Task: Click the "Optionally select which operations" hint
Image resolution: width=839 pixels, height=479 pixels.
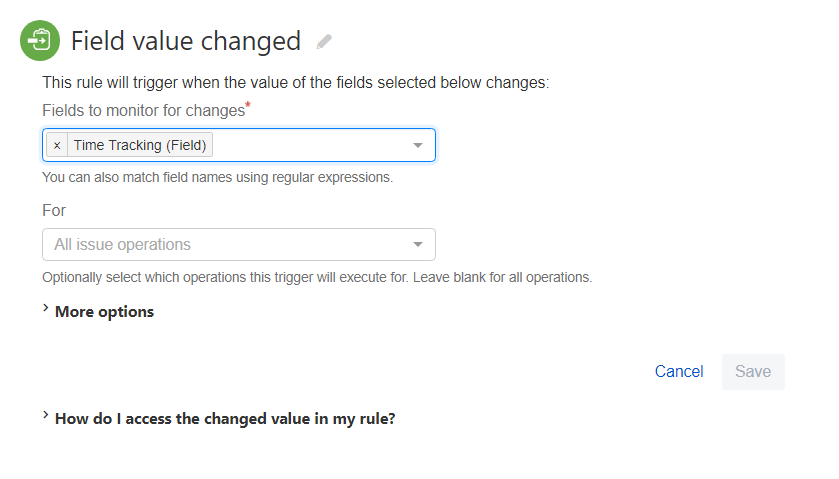Action: pyautogui.click(x=317, y=277)
